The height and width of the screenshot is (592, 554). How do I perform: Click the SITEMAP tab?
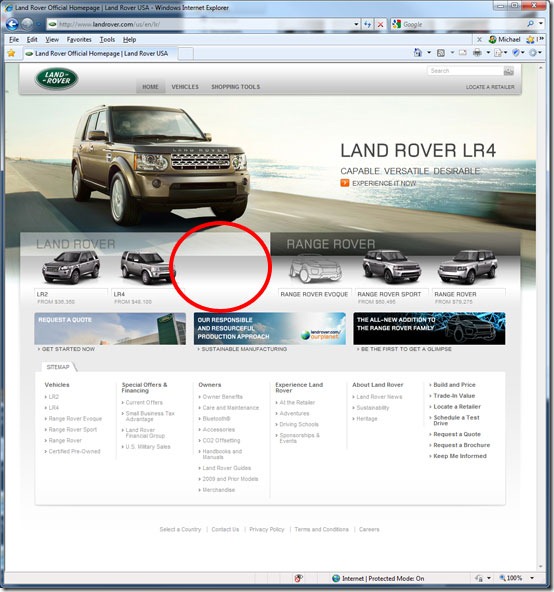click(x=58, y=367)
